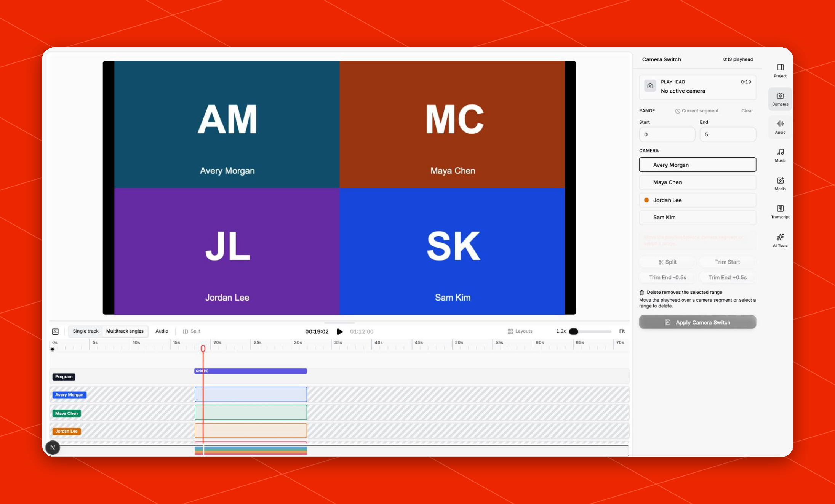Select the Grid (4) program clip

pyautogui.click(x=251, y=371)
